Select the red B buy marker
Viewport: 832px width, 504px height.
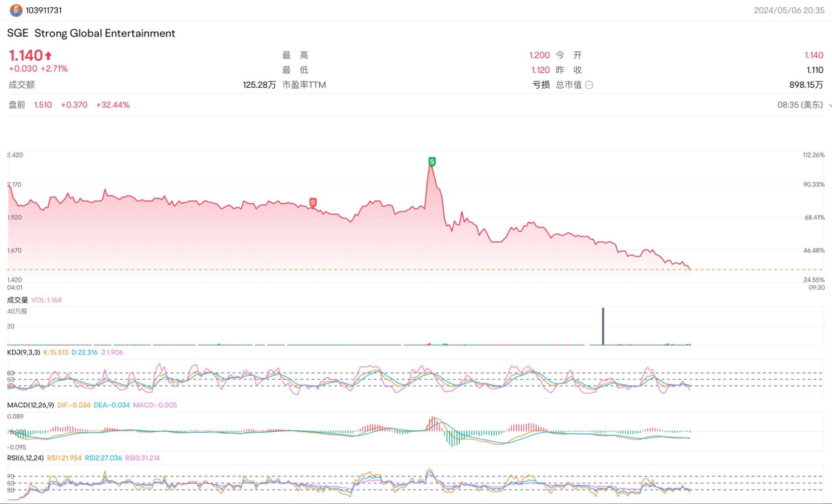[313, 202]
